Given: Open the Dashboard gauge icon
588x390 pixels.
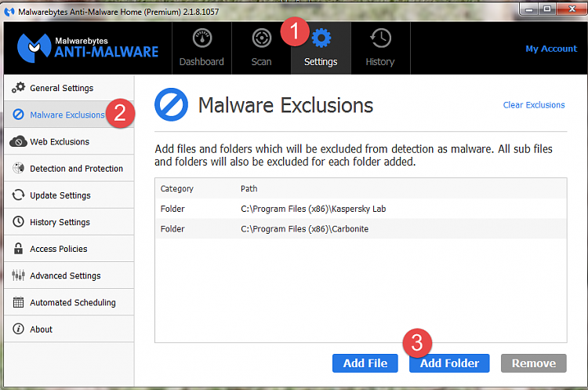Looking at the screenshot, I should click(202, 38).
